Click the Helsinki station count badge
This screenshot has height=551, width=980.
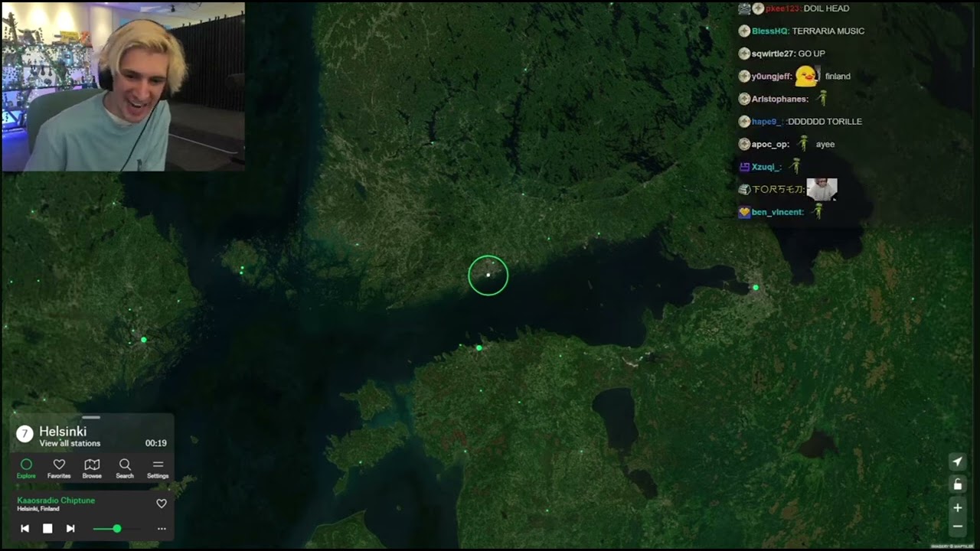[24, 434]
